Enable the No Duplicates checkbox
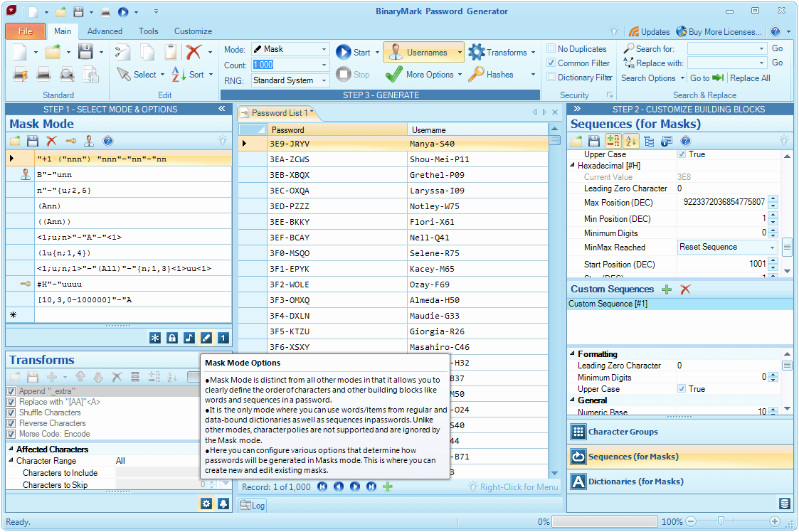 [551, 48]
